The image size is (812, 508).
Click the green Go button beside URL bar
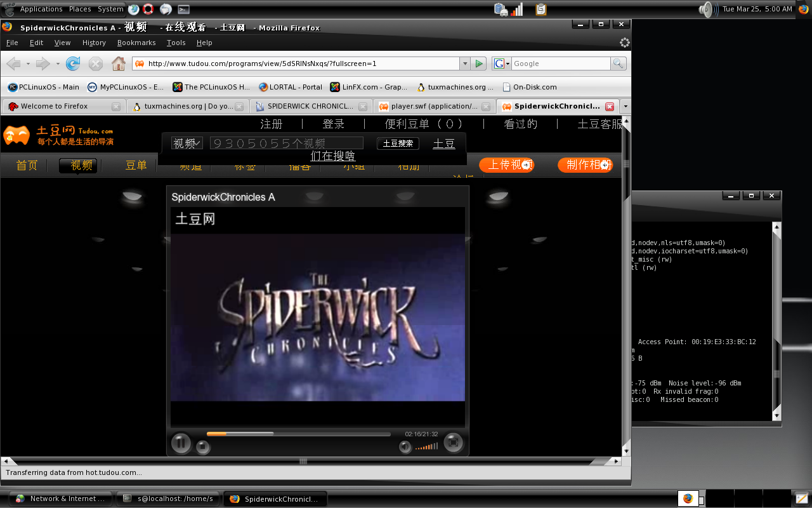(480, 63)
